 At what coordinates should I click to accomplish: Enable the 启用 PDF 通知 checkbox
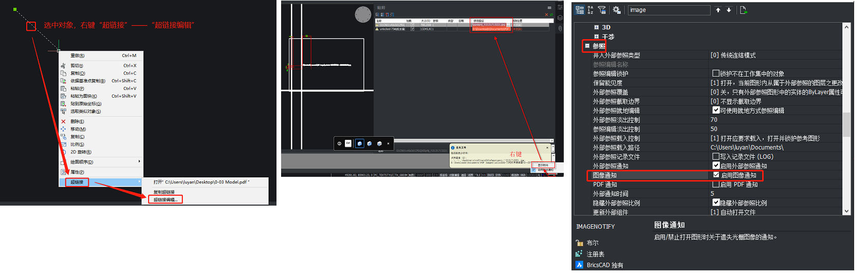716,184
